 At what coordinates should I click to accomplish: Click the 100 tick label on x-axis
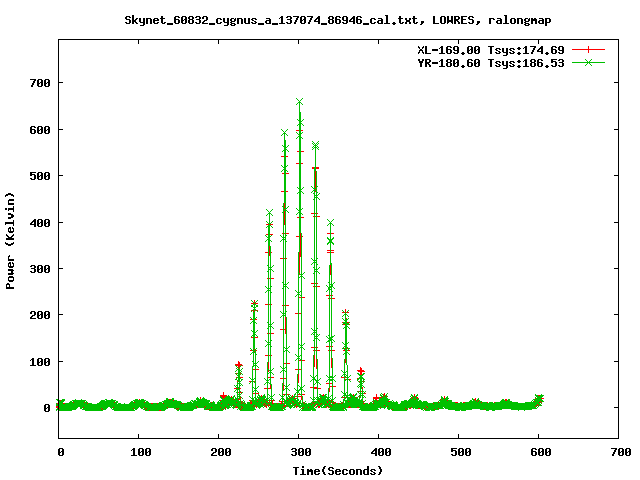[x=140, y=452]
